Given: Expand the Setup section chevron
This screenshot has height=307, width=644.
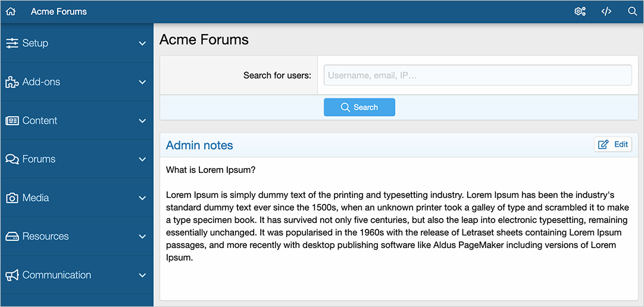Looking at the screenshot, I should pyautogui.click(x=142, y=44).
